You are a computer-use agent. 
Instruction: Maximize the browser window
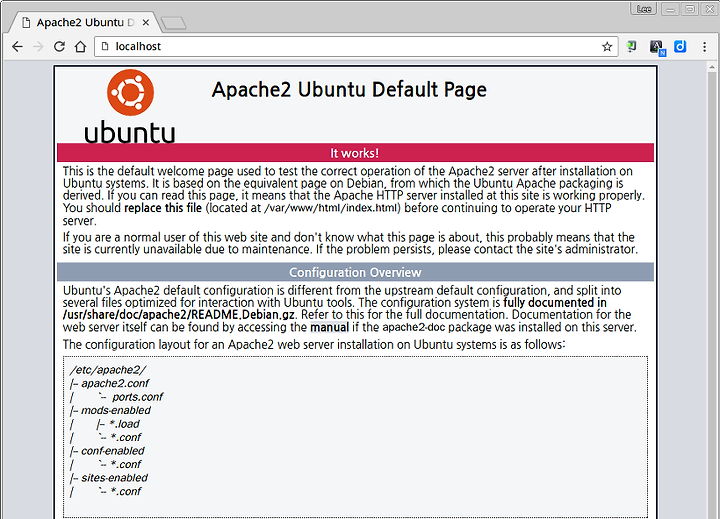pos(690,9)
